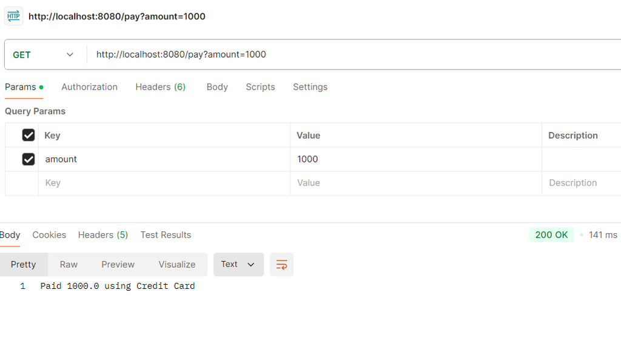
Task: Switch to Preview response view
Action: (x=118, y=264)
